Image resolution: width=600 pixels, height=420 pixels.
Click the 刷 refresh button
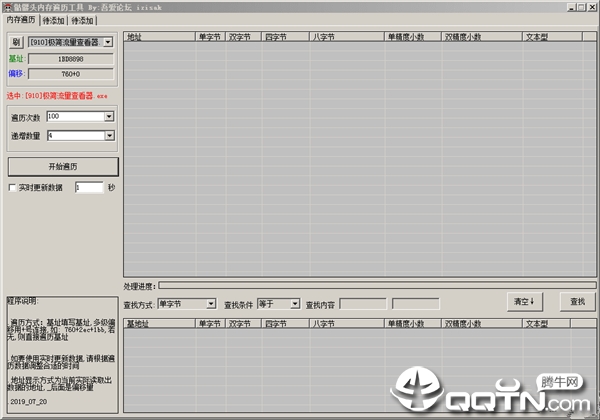pos(16,42)
